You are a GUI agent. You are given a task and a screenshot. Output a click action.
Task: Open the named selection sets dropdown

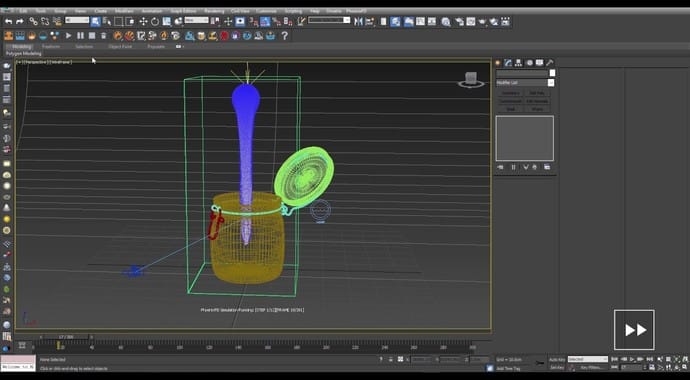pos(329,20)
